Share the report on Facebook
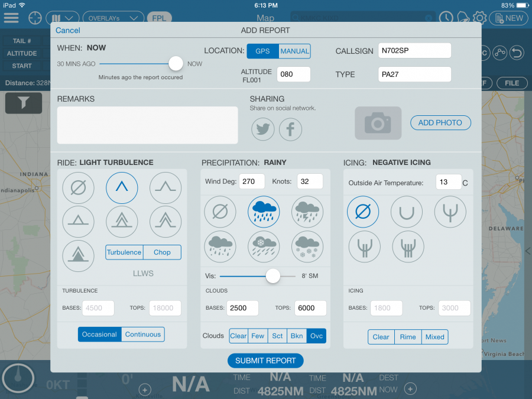The width and height of the screenshot is (532, 399). coord(290,129)
